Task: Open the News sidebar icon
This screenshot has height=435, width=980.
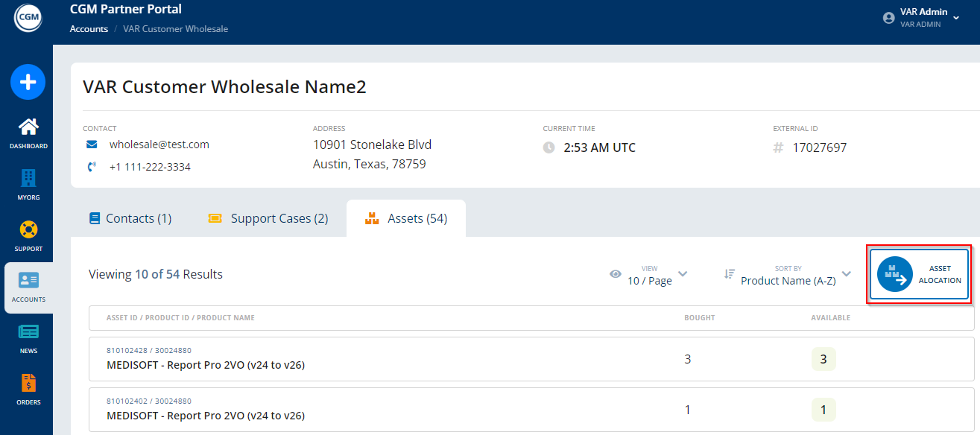Action: click(x=28, y=332)
